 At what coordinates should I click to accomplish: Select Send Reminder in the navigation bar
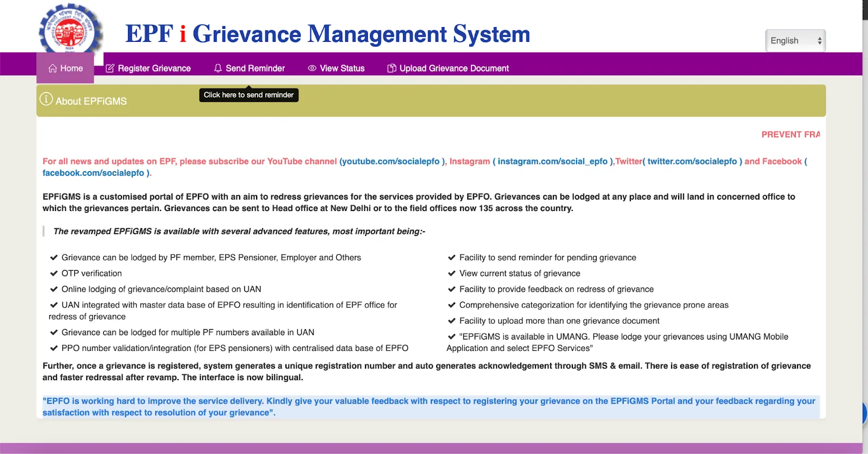tap(255, 68)
